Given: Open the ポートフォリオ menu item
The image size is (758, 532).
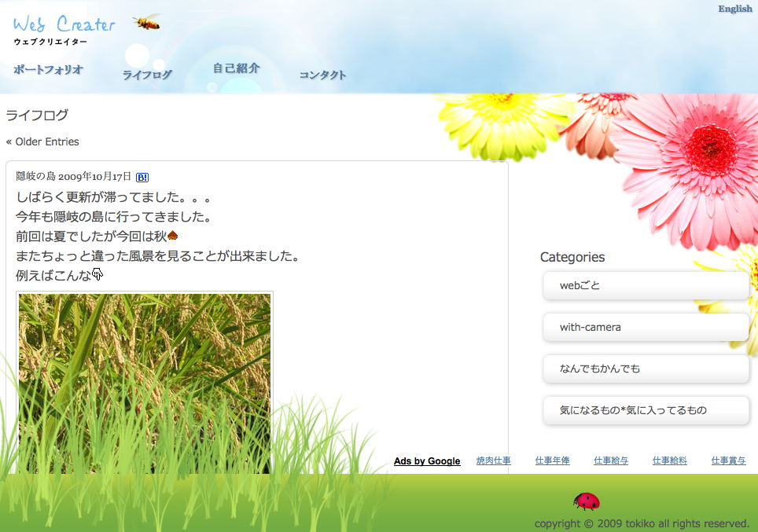Looking at the screenshot, I should point(48,70).
